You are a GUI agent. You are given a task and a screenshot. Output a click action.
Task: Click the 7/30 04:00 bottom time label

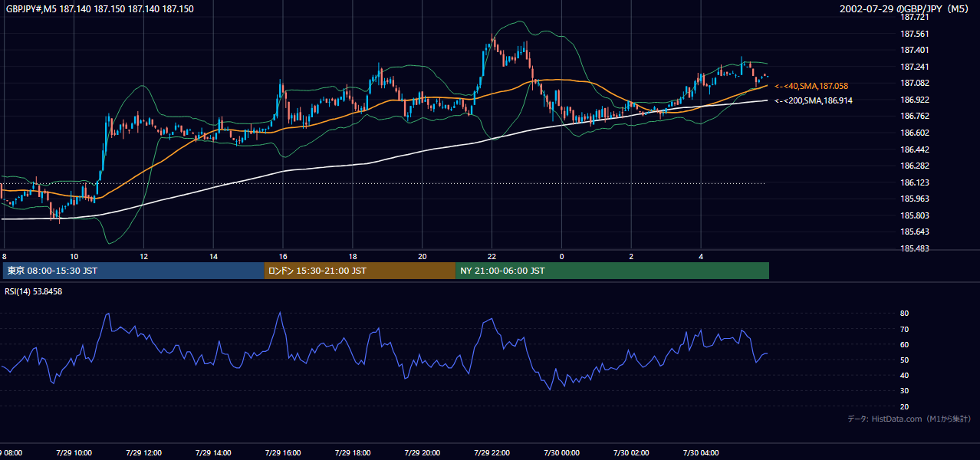[701, 452]
